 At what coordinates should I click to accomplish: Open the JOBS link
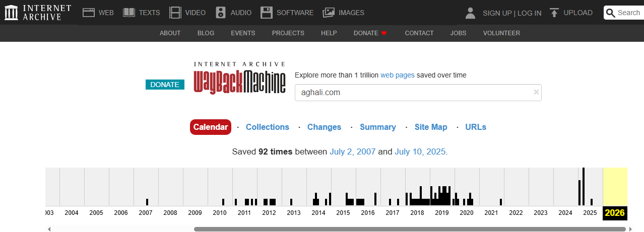(x=458, y=33)
